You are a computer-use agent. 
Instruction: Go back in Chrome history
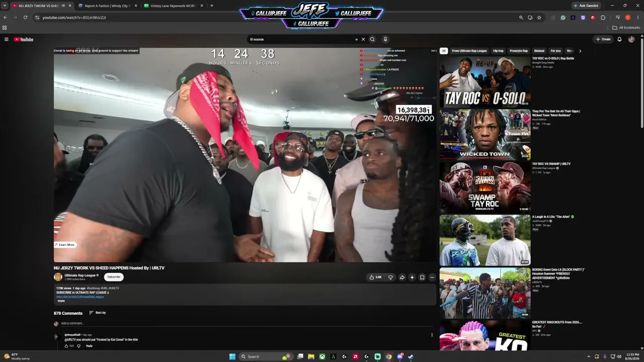[x=6, y=18]
